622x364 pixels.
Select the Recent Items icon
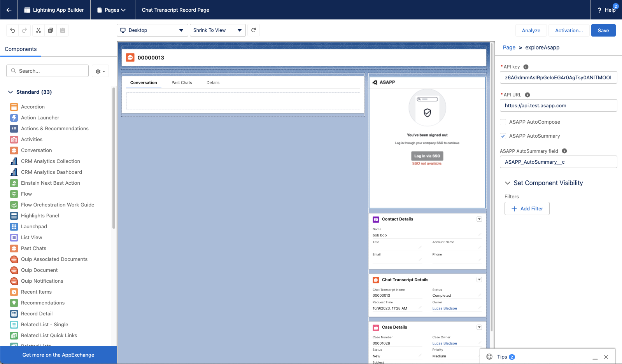point(14,292)
